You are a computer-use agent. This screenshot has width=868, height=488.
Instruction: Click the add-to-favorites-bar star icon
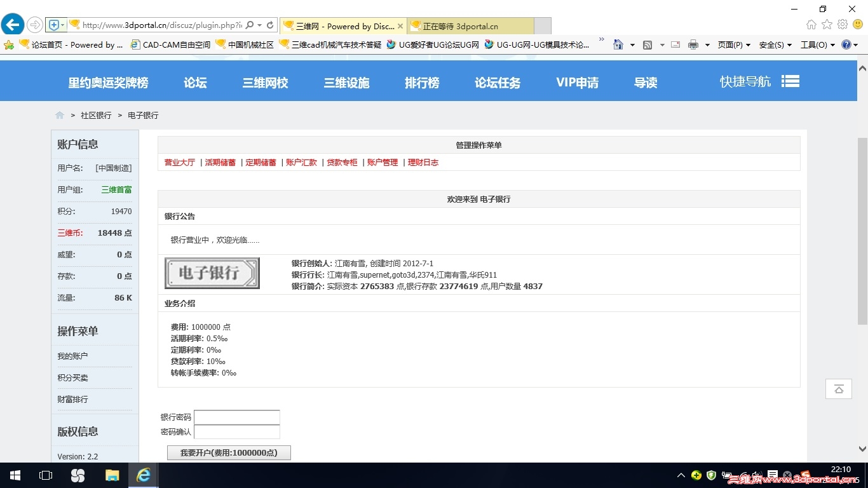point(9,45)
